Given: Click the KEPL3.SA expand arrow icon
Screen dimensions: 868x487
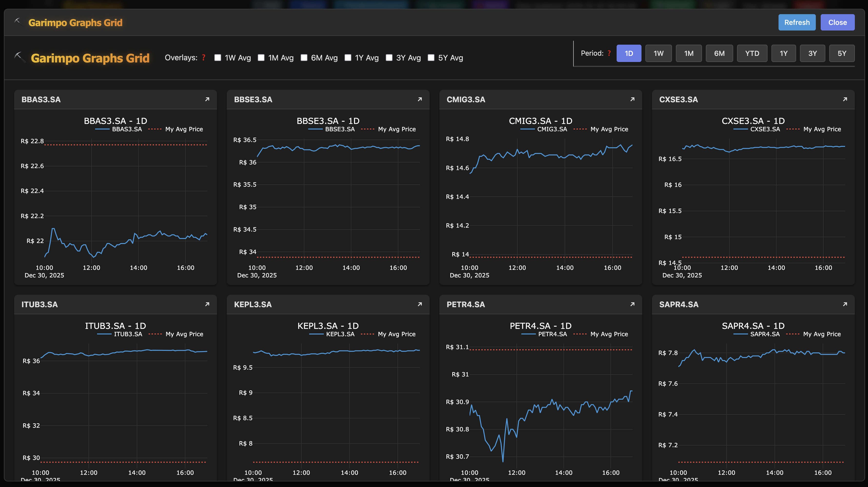Looking at the screenshot, I should pos(420,304).
